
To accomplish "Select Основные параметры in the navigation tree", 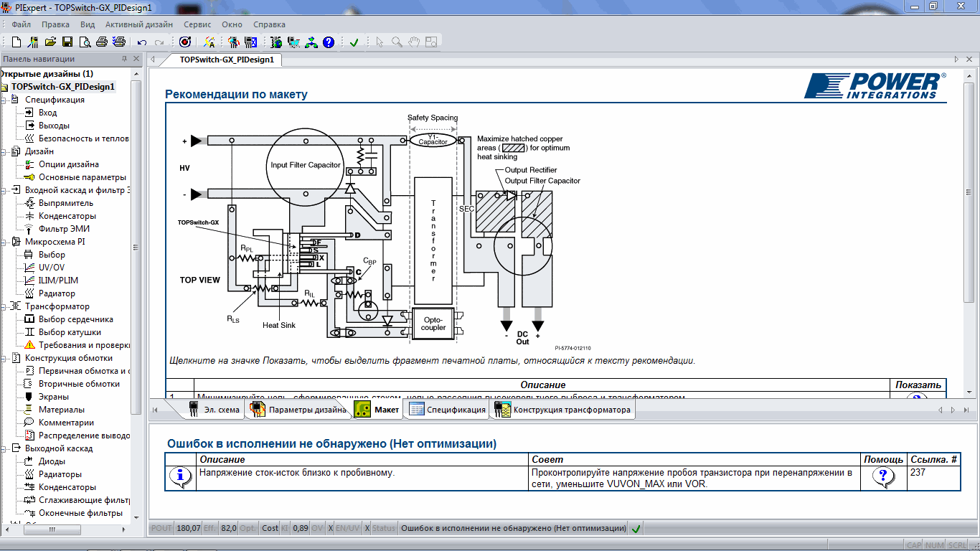I will point(82,177).
